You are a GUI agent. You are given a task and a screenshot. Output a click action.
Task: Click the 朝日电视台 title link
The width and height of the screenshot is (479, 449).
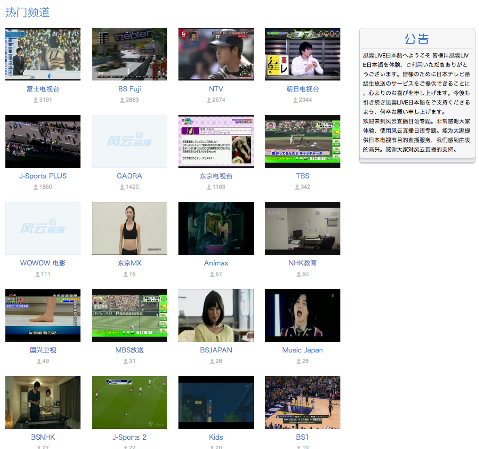[x=303, y=89]
